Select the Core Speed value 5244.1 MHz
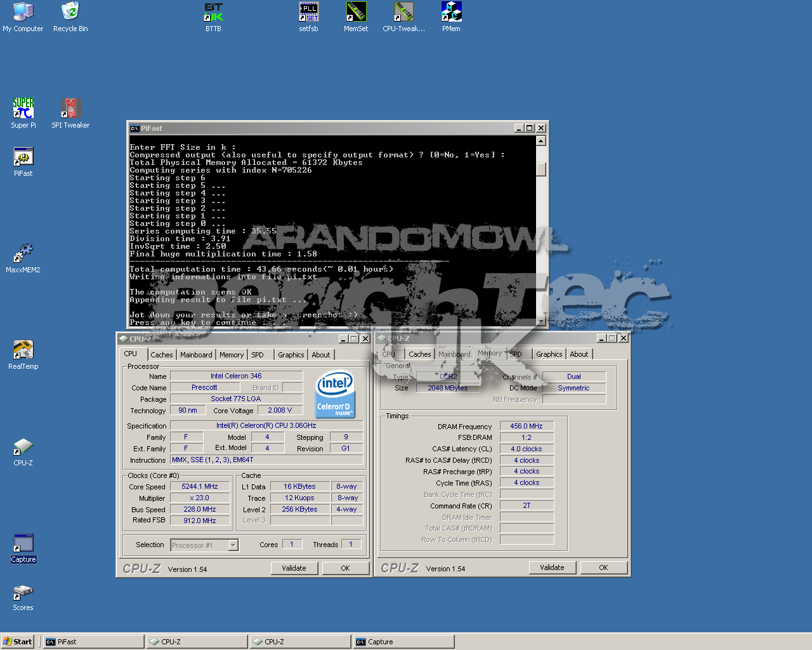Image resolution: width=812 pixels, height=650 pixels. click(x=200, y=486)
